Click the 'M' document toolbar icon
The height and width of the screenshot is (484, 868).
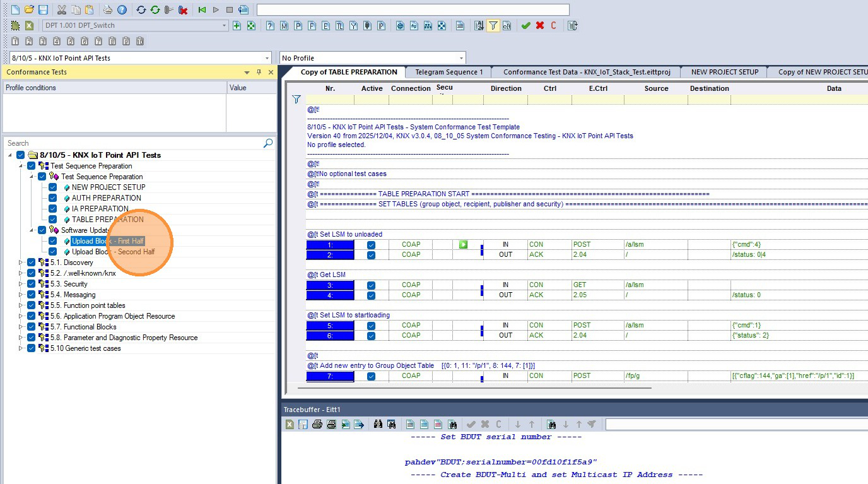click(284, 26)
